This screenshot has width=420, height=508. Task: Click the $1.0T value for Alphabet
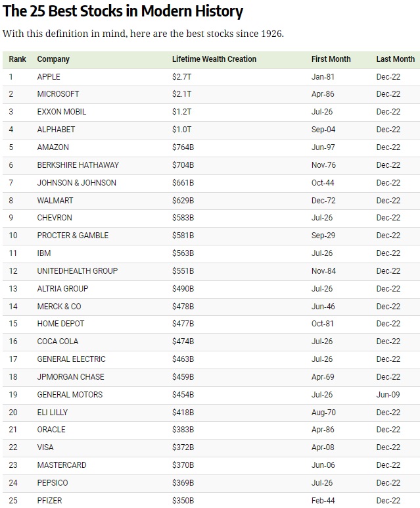pos(181,130)
